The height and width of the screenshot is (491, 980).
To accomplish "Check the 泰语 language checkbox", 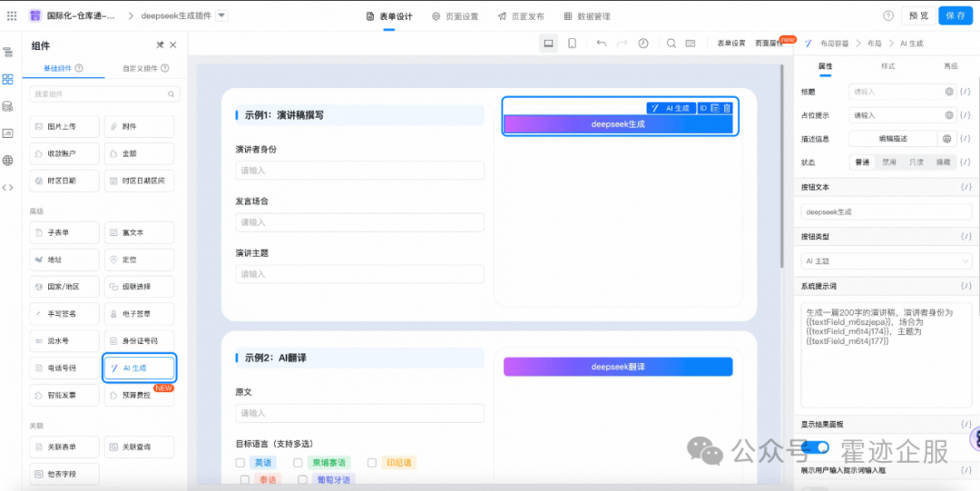I will coord(245,480).
